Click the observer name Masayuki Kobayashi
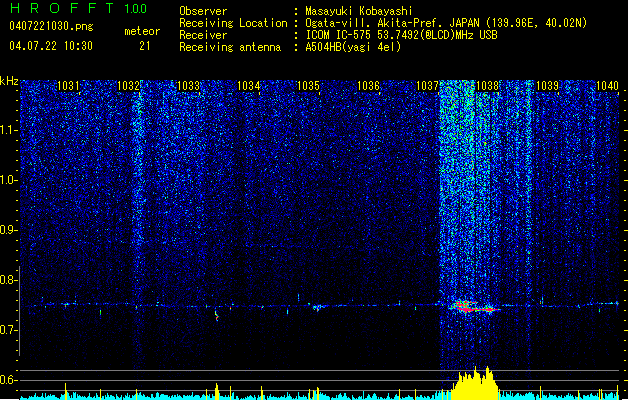 click(359, 11)
